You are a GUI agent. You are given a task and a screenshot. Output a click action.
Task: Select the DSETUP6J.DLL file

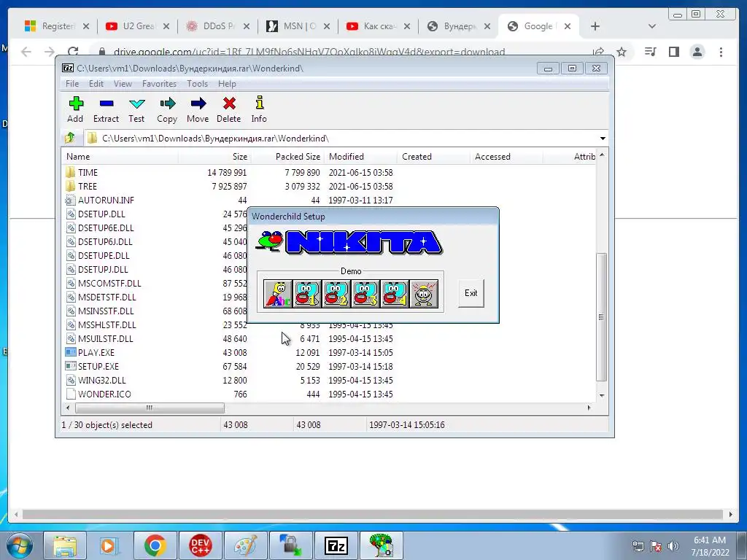pyautogui.click(x=105, y=241)
